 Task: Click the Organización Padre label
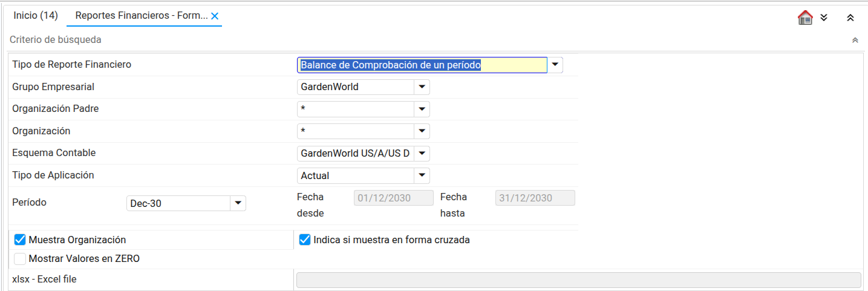point(55,109)
